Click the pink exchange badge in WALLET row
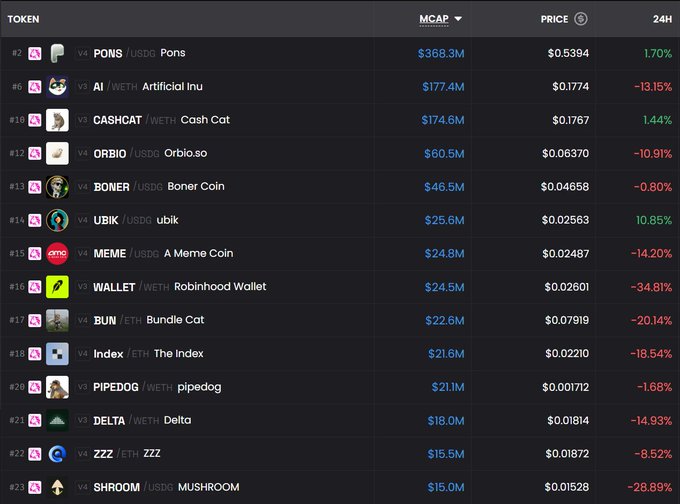 tap(35, 287)
